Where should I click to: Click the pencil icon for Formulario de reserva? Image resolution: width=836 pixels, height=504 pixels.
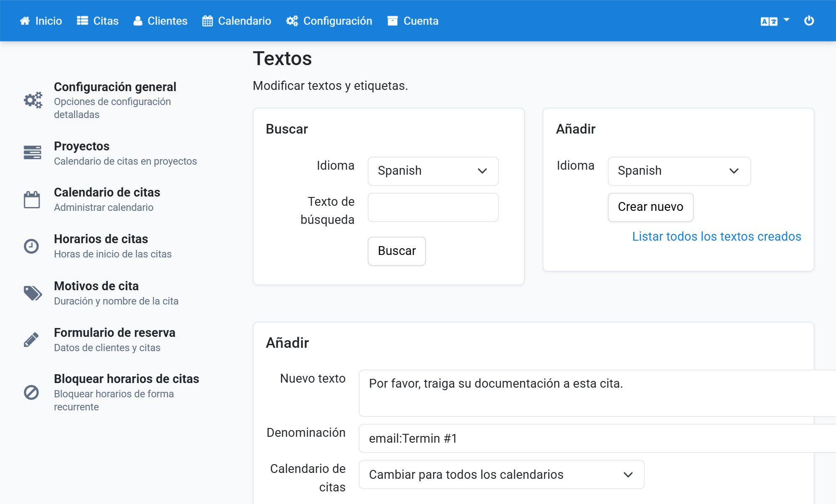pos(31,339)
